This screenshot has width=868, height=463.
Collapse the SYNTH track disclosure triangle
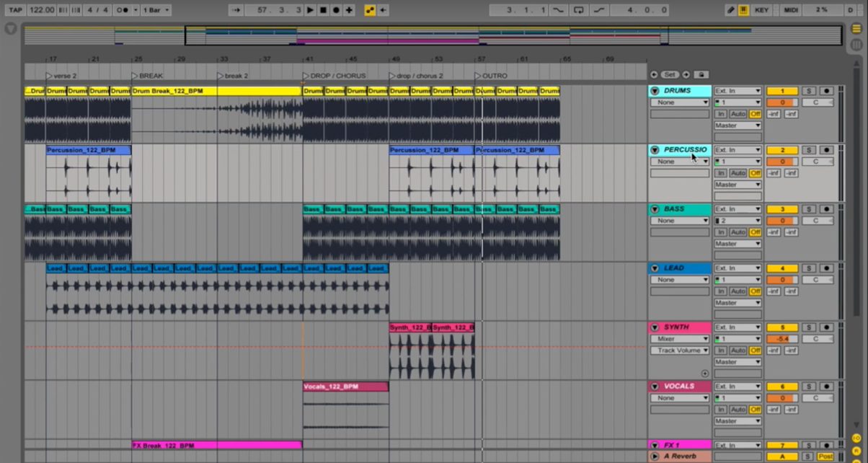click(655, 327)
